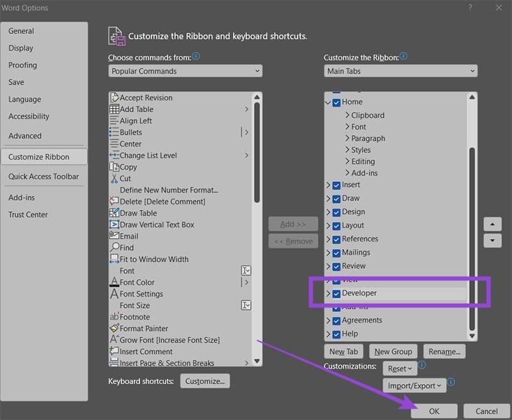This screenshot has width=512, height=420.
Task: Select Fit to Window Width icon
Action: tap(114, 259)
